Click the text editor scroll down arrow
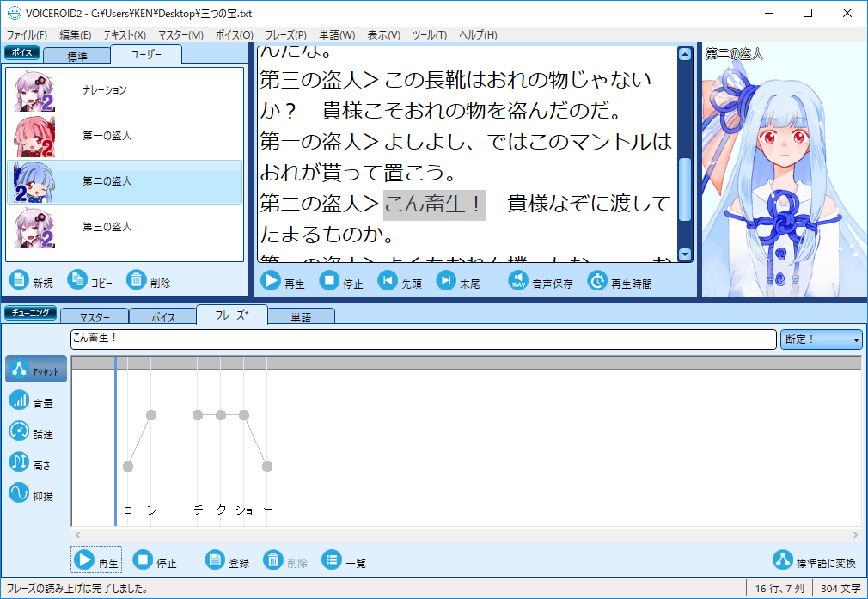The image size is (868, 599). point(685,254)
